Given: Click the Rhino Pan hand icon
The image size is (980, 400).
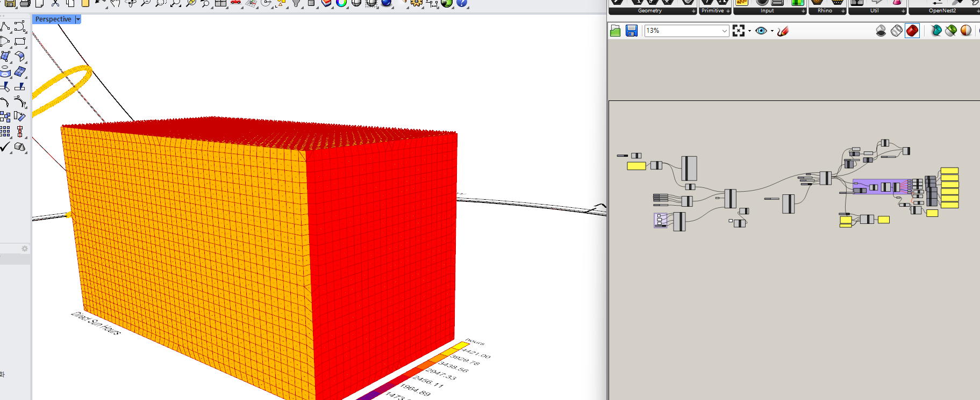Looking at the screenshot, I should (x=115, y=3).
